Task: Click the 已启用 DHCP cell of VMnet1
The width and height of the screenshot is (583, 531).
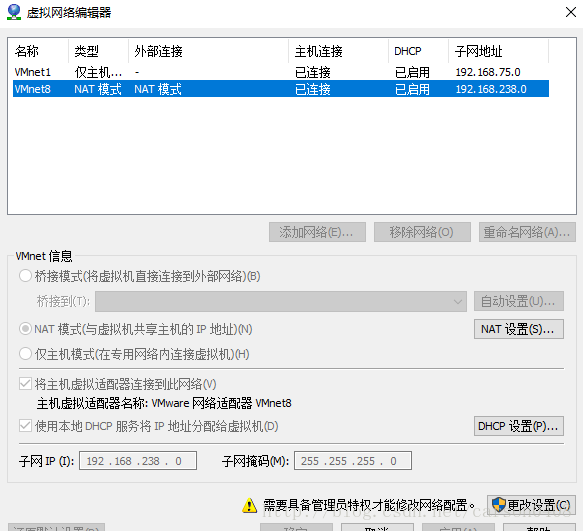Action: pyautogui.click(x=412, y=72)
